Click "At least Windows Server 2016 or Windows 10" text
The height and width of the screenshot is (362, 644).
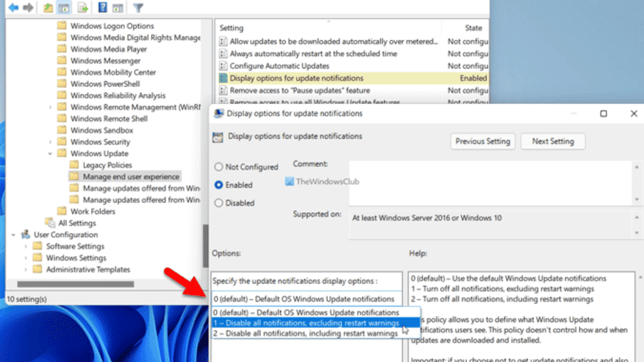[427, 218]
